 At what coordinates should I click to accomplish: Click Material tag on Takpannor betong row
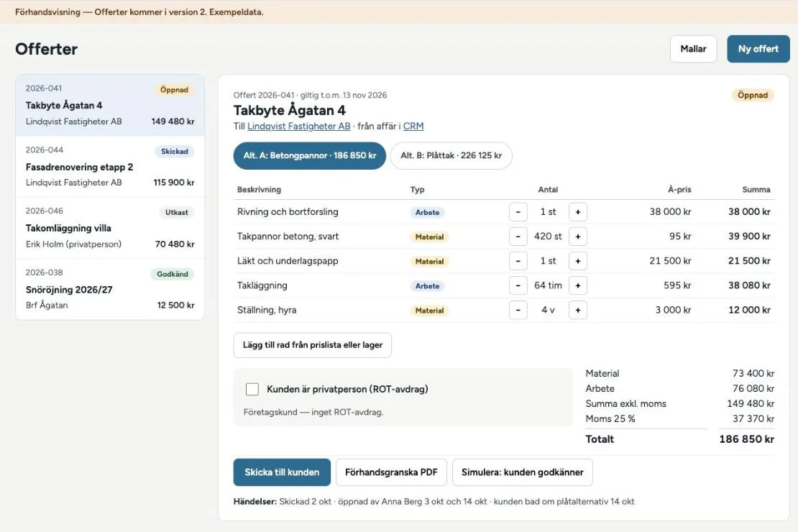[x=429, y=237]
